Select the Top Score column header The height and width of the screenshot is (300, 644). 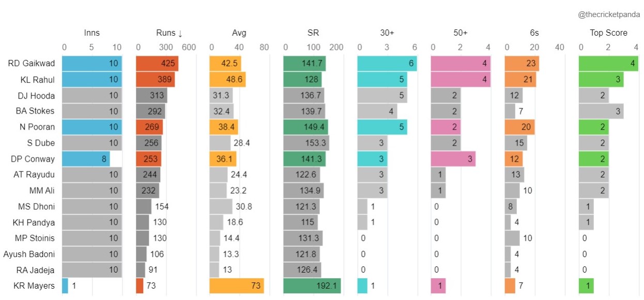(x=608, y=33)
